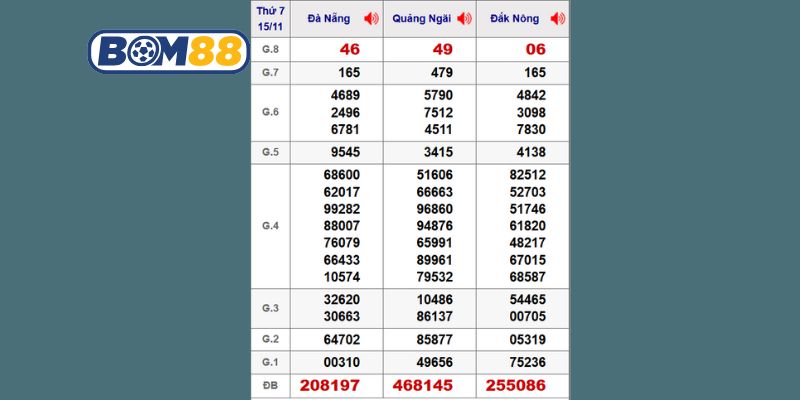
Task: Click G.4 number 10574
Action: pyautogui.click(x=342, y=277)
